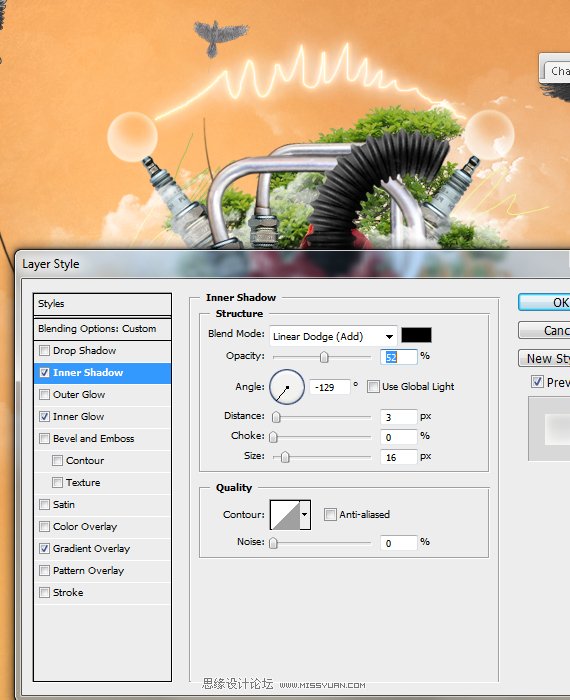The height and width of the screenshot is (700, 570).
Task: Toggle the Gradient Overlay checkbox
Action: (x=44, y=549)
